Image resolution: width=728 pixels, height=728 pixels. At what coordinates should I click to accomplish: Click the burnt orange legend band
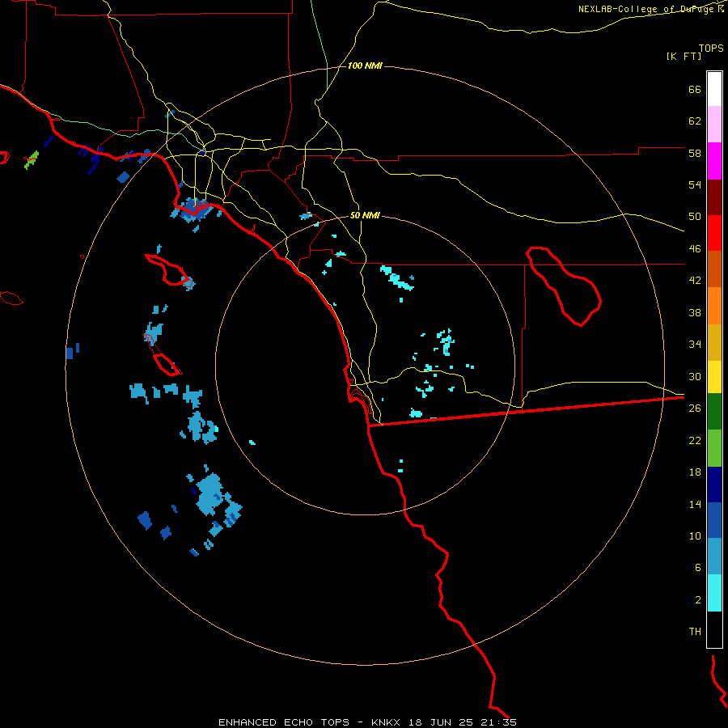tap(714, 269)
